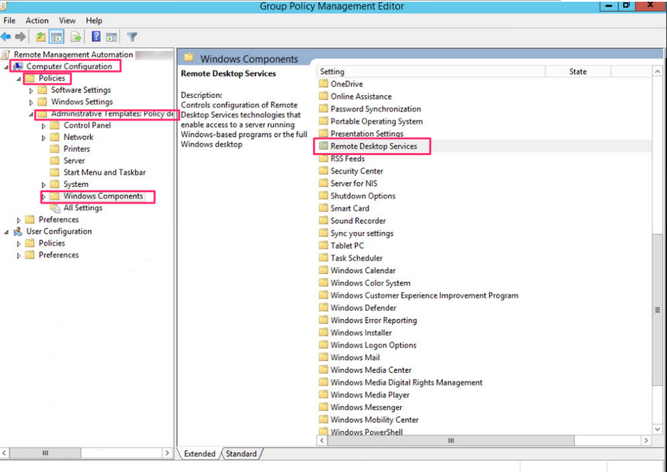Open Help via the question mark icon
The image size is (667, 472).
96,37
